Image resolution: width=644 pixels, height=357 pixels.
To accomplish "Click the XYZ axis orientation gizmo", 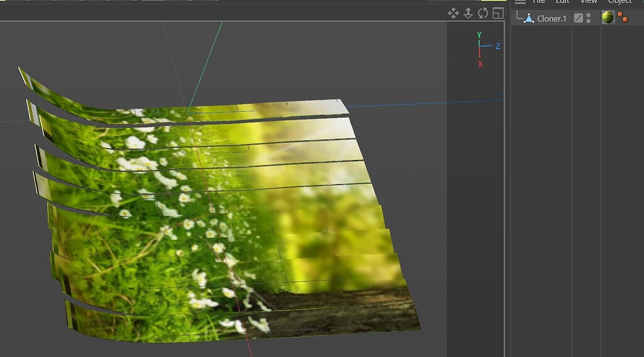I will [x=485, y=48].
